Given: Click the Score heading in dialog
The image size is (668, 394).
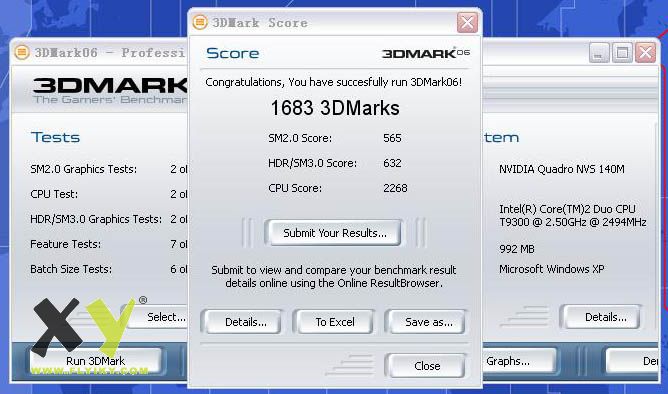Looking at the screenshot, I should 233,53.
